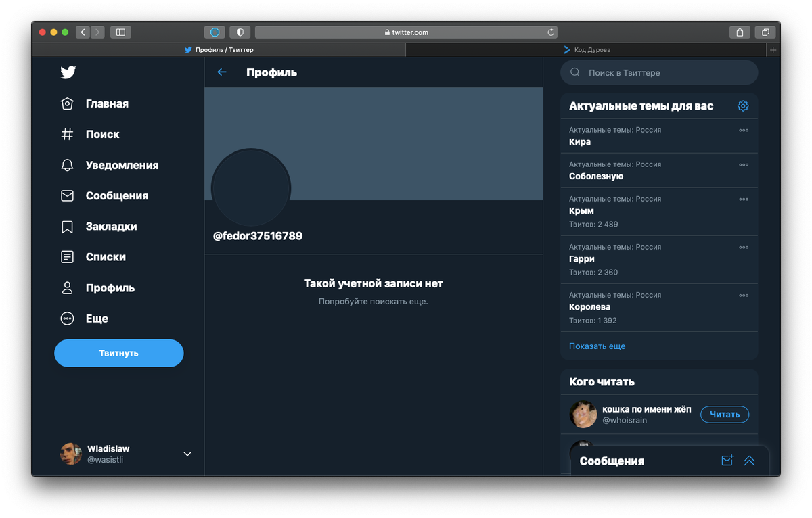812x518 pixels.
Task: Open the Гарри trending topic
Action: click(x=659, y=260)
